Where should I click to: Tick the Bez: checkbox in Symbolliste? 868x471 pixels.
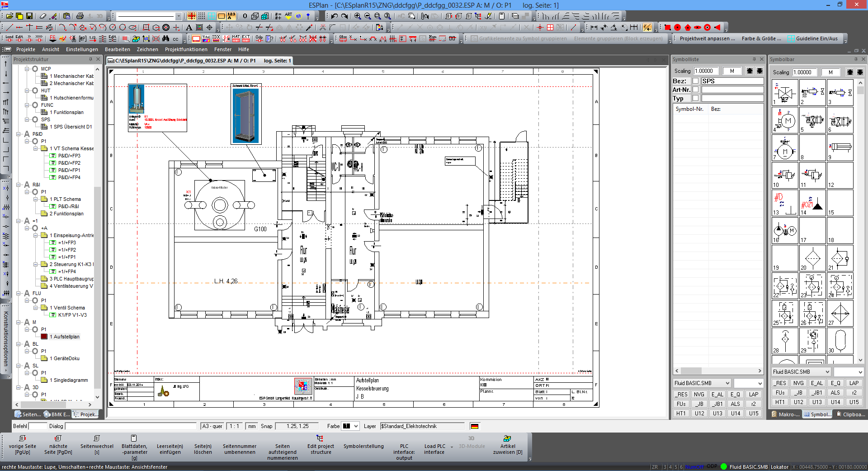coord(696,81)
